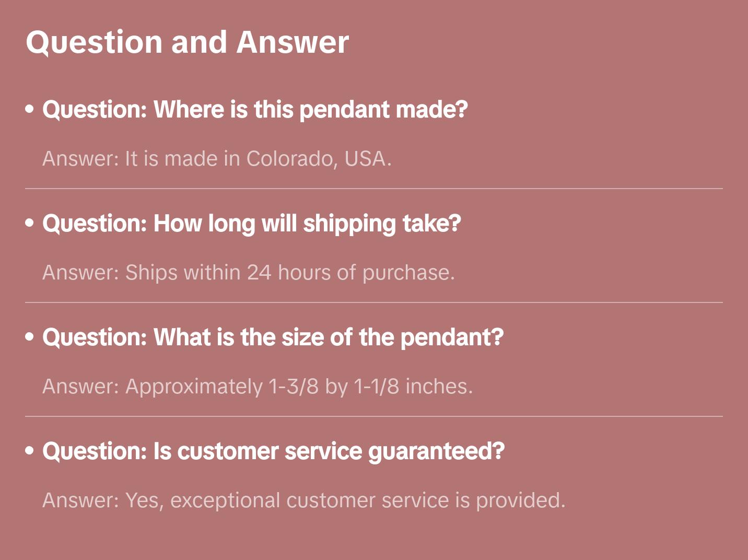Click bullet before customer service question
Viewport: 748px width, 560px height.
[x=30, y=450]
